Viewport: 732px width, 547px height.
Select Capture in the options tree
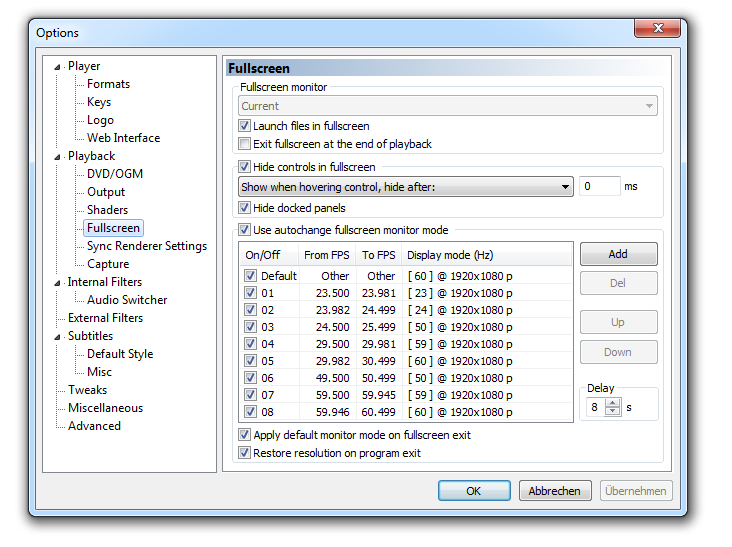pyautogui.click(x=108, y=264)
